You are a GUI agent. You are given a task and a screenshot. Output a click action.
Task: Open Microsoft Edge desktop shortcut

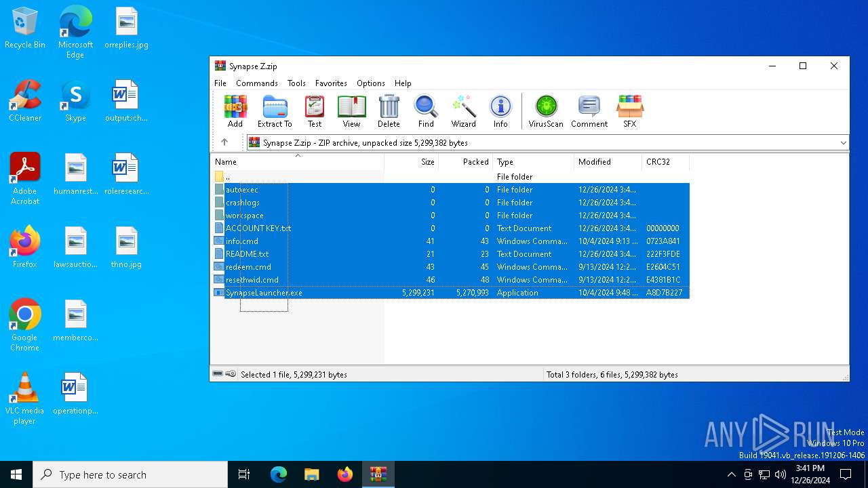click(x=75, y=32)
